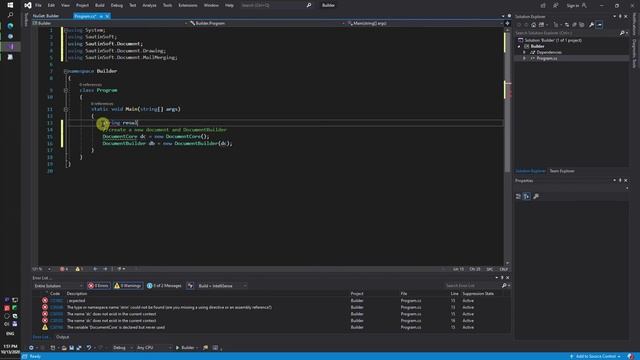Screen dimensions: 640x360
Task: Click the Sign in link
Action: pyautogui.click(x=573, y=5)
